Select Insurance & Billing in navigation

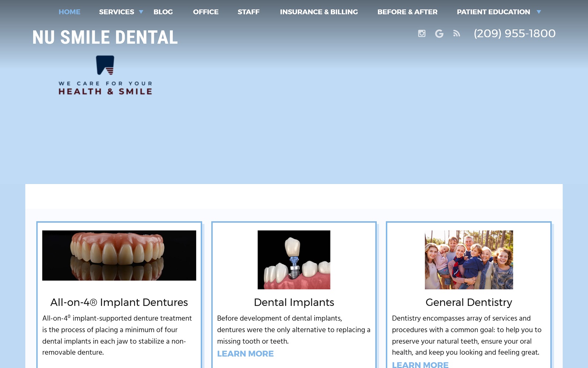tap(319, 12)
